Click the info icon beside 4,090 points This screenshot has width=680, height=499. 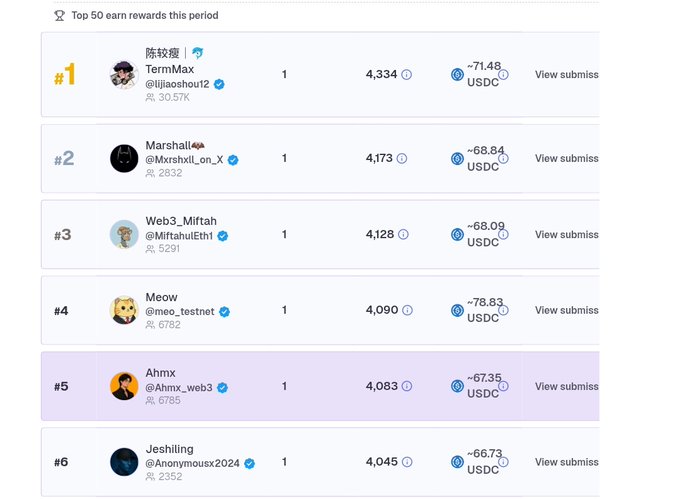[x=407, y=310]
